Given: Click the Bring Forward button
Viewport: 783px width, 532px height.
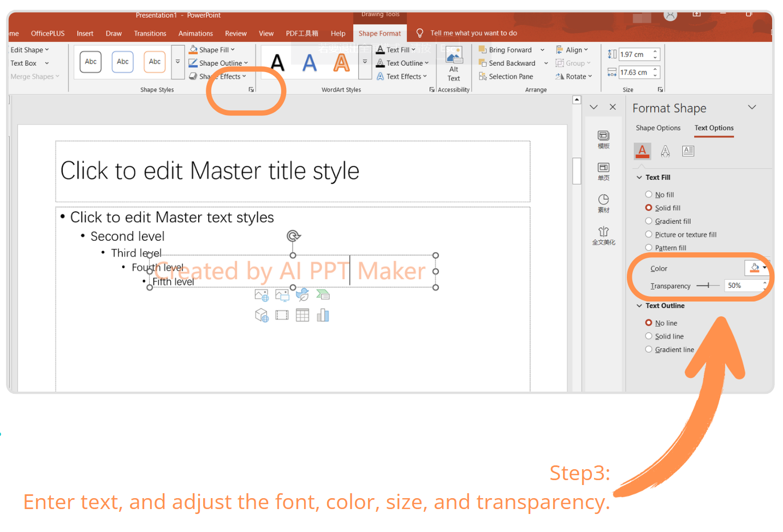Looking at the screenshot, I should click(x=505, y=50).
